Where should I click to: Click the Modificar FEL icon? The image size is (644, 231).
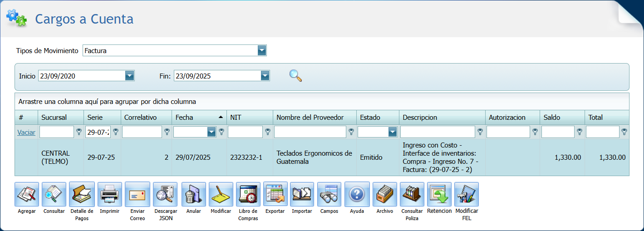467,194
